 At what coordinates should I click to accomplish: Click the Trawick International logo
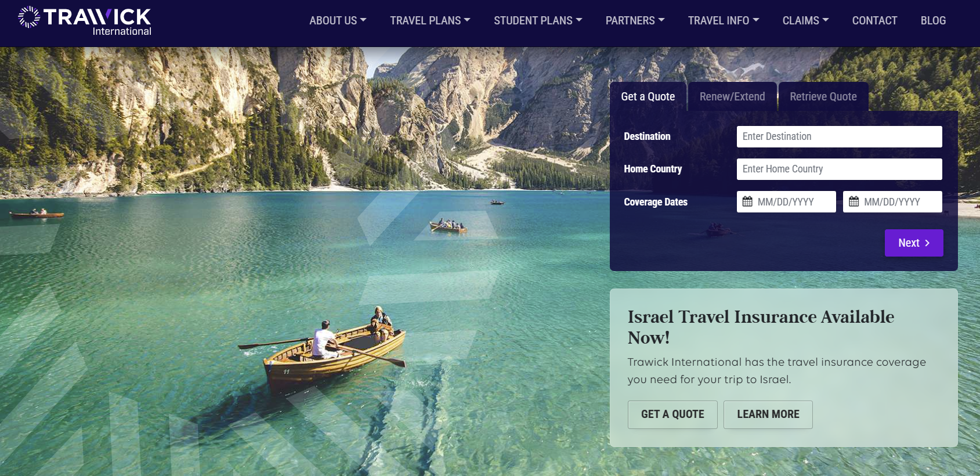(x=85, y=21)
